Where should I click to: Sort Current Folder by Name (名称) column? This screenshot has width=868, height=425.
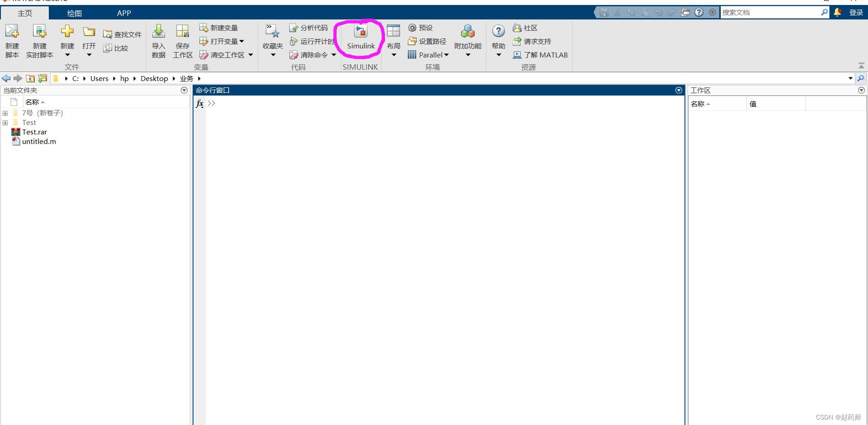coord(34,102)
